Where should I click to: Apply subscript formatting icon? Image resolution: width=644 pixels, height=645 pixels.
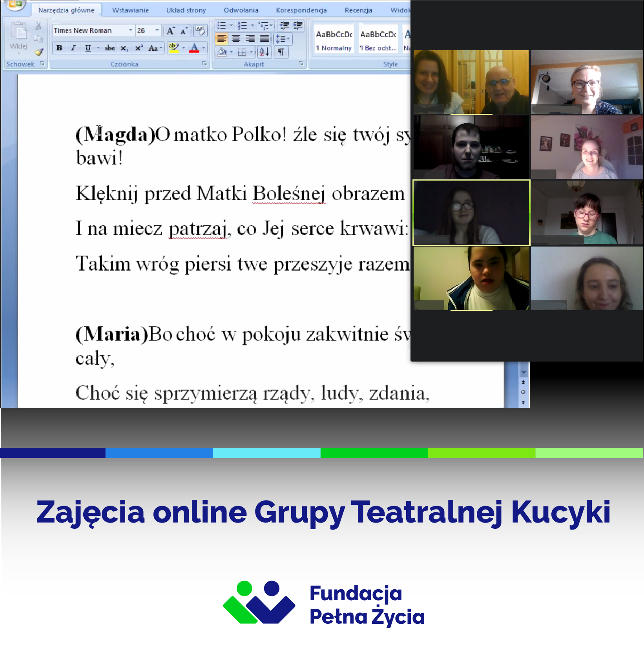point(124,48)
